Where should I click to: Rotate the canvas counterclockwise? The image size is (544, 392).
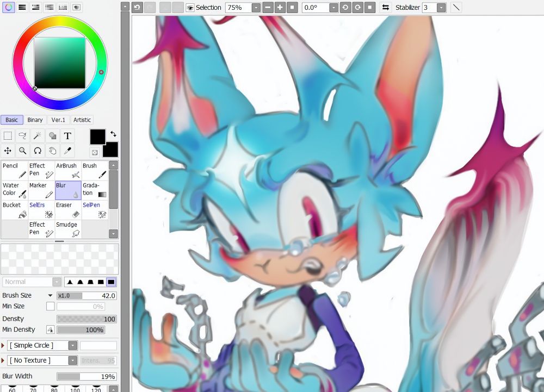(345, 8)
